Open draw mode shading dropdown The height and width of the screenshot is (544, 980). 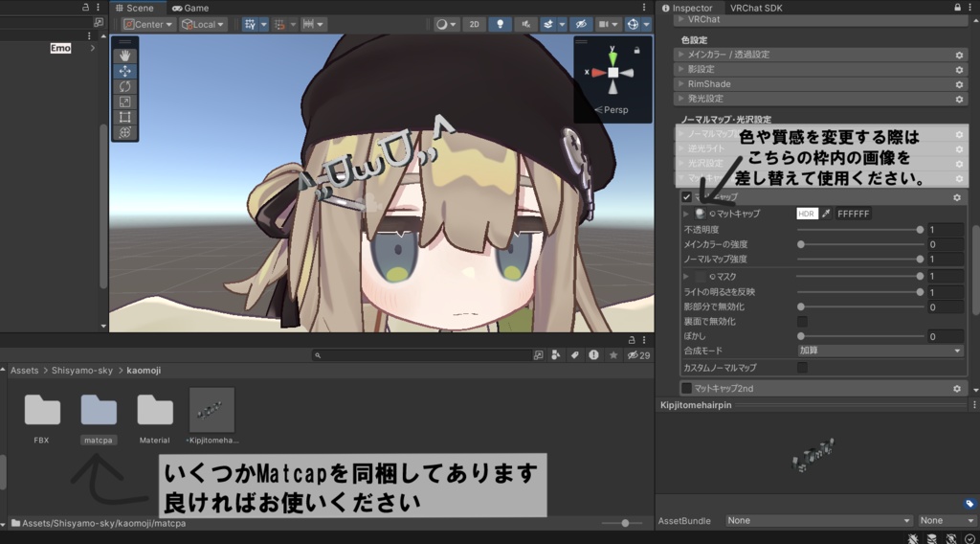446,24
